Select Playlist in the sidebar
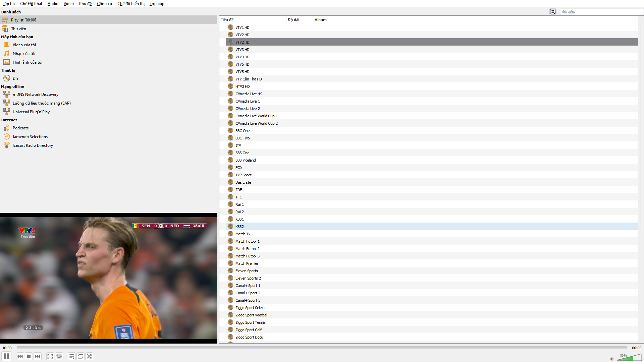Viewport: 644px width, 362px height. [109, 20]
